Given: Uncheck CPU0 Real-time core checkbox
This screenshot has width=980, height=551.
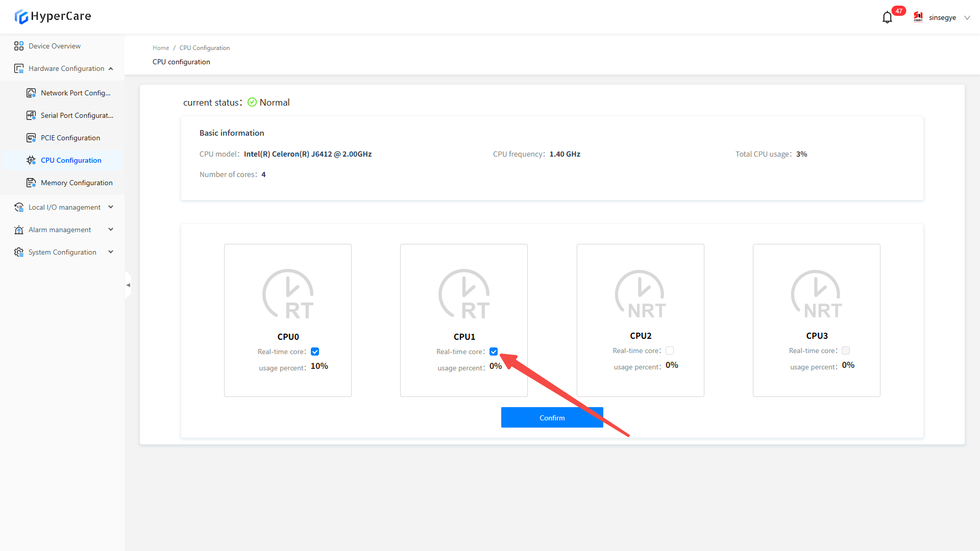Looking at the screenshot, I should (315, 352).
